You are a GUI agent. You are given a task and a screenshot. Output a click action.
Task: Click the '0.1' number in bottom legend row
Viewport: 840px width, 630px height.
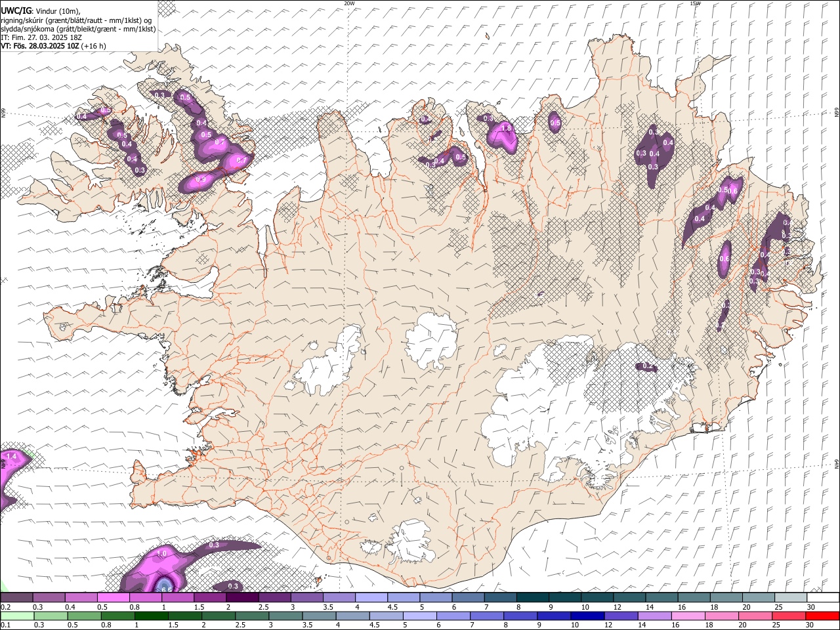pos(5,625)
